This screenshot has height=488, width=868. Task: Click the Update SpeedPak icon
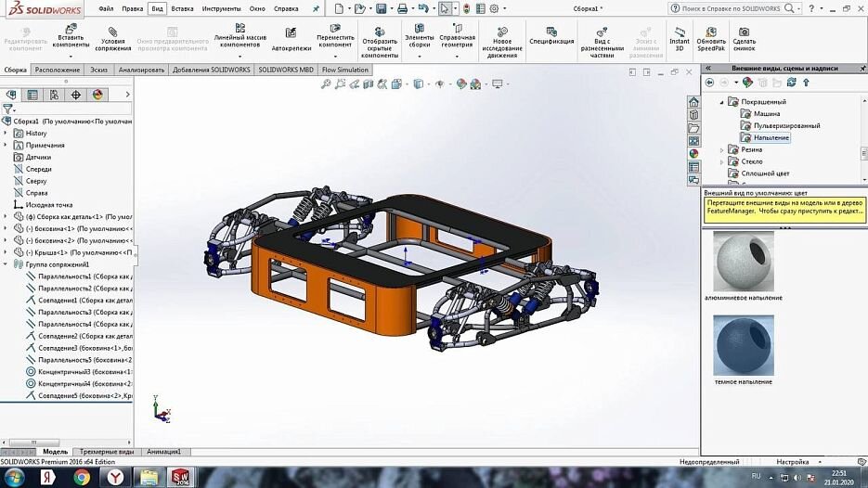pos(711,32)
